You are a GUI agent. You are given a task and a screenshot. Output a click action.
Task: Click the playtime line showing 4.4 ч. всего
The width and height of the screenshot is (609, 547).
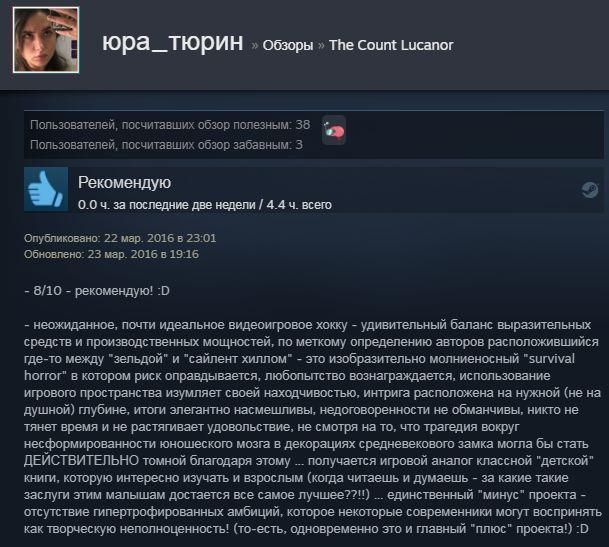pos(205,205)
